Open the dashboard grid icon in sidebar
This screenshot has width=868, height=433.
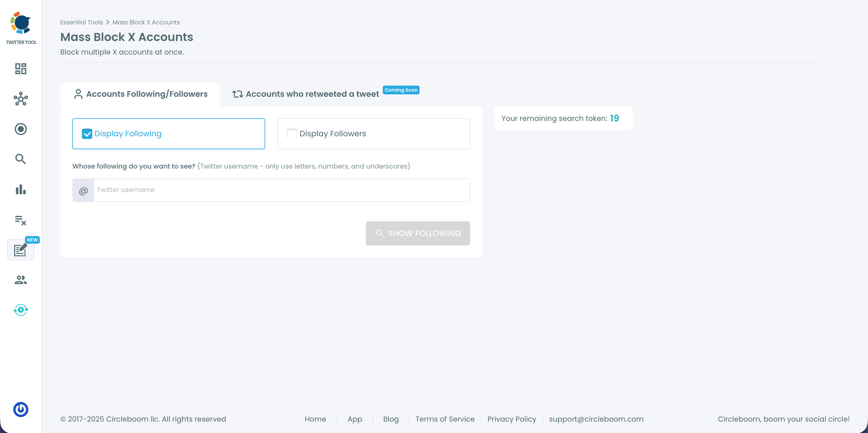(21, 69)
